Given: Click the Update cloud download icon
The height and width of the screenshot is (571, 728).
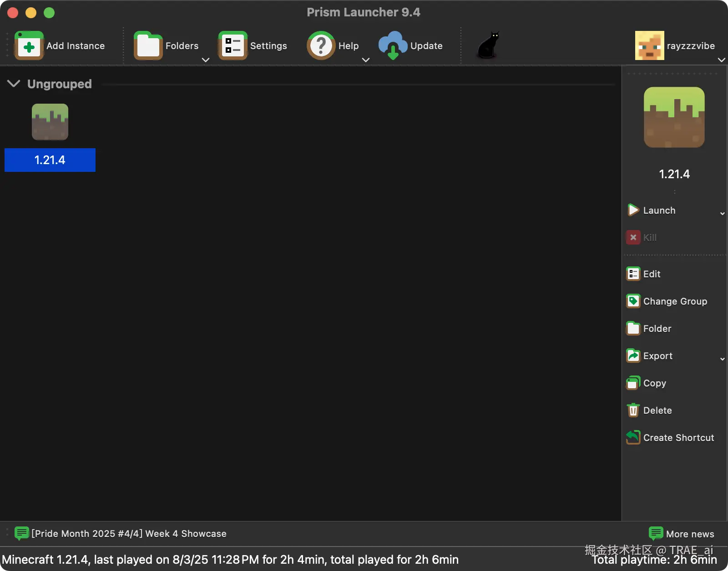Looking at the screenshot, I should point(393,45).
